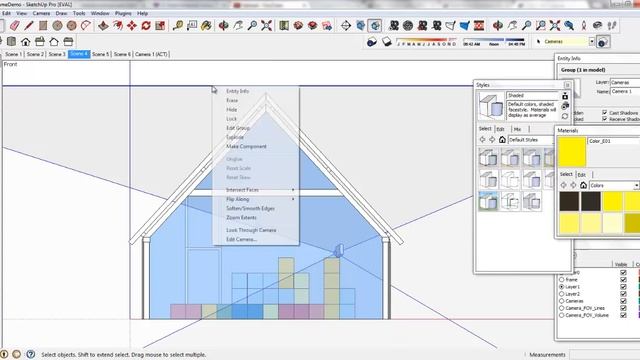Select the Paint Bucket tool
This screenshot has height=360, width=640.
pyautogui.click(x=206, y=26)
